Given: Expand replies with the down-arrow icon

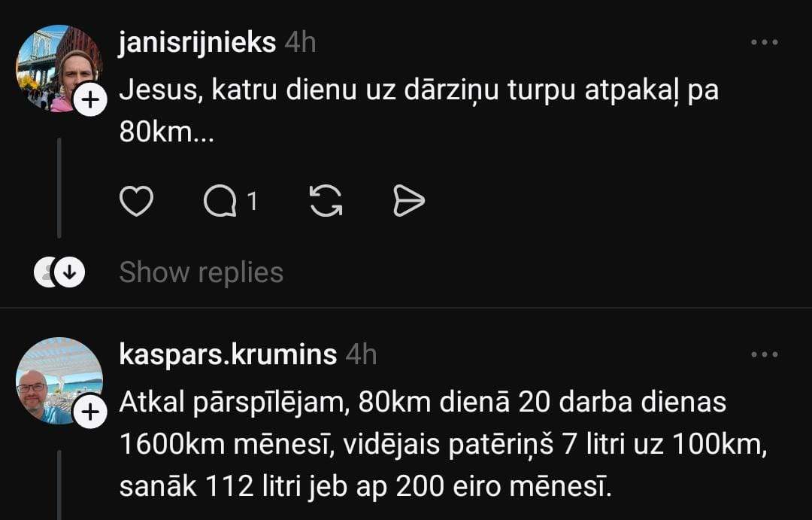Looking at the screenshot, I should coord(70,272).
